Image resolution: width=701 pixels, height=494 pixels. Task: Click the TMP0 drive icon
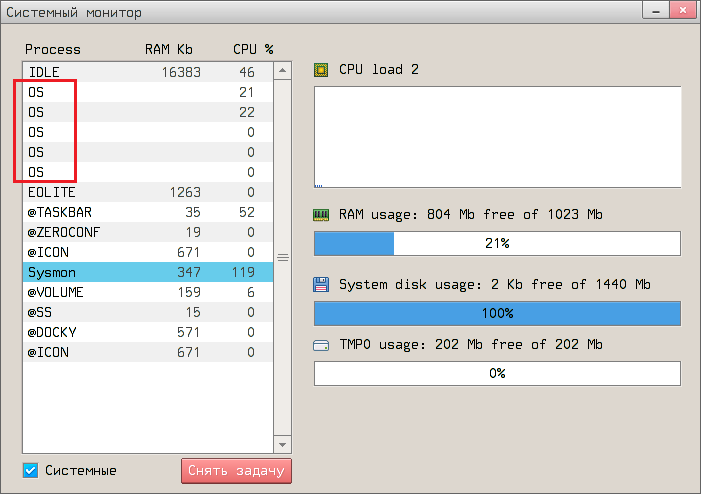(x=321, y=345)
